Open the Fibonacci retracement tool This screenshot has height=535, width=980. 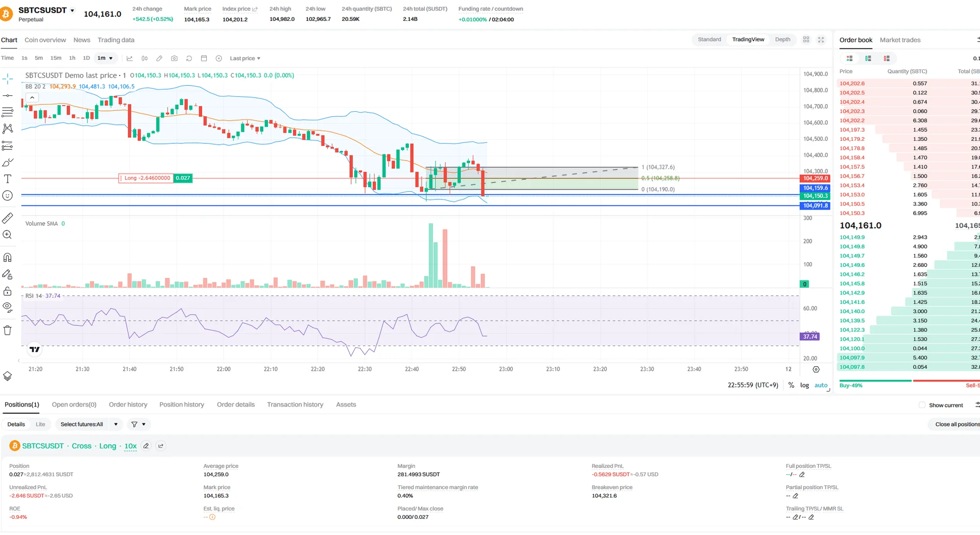[8, 112]
